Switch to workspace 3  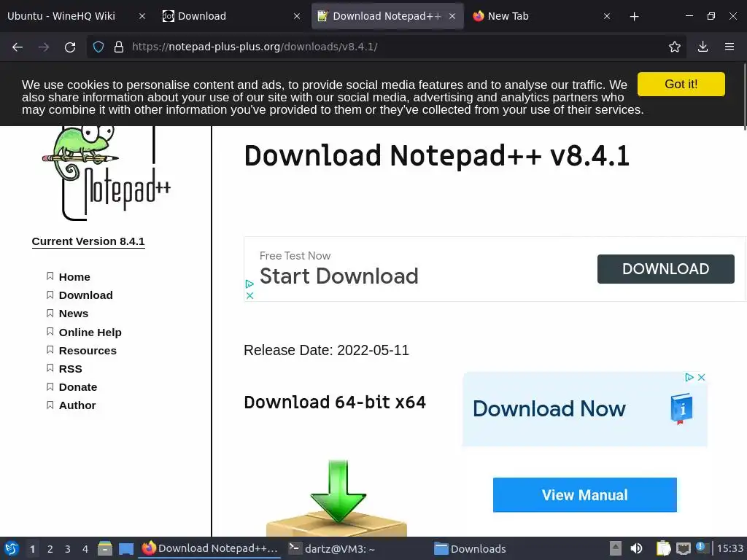point(68,549)
